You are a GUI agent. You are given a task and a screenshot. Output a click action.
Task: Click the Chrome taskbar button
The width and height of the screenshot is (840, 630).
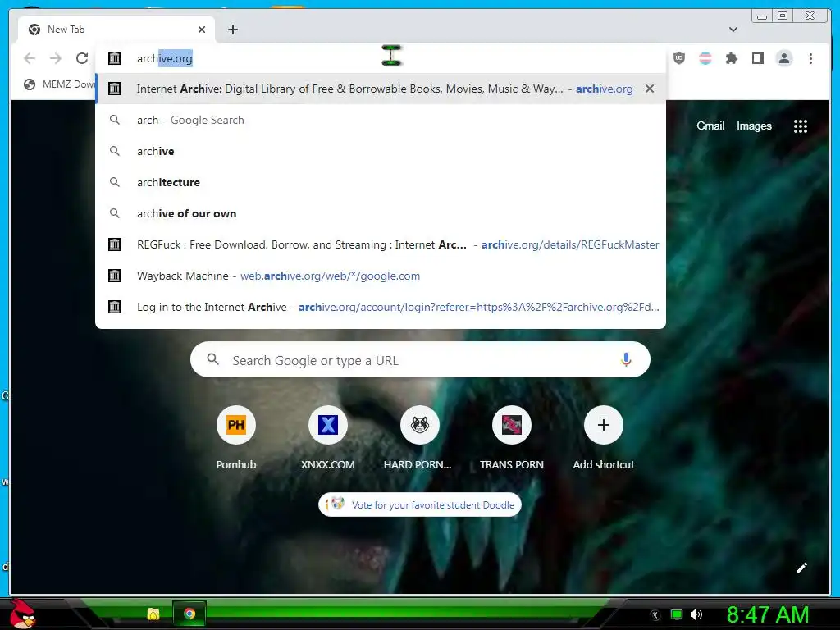point(189,614)
